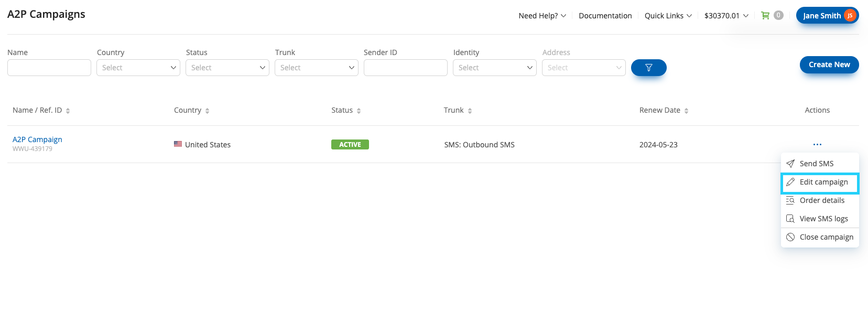Click the Actions column header

pos(817,110)
